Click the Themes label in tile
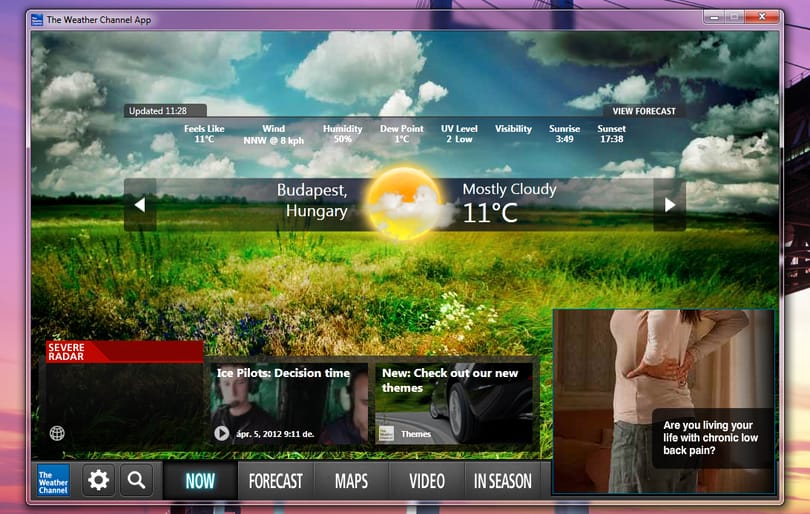This screenshot has width=810, height=514. [416, 434]
